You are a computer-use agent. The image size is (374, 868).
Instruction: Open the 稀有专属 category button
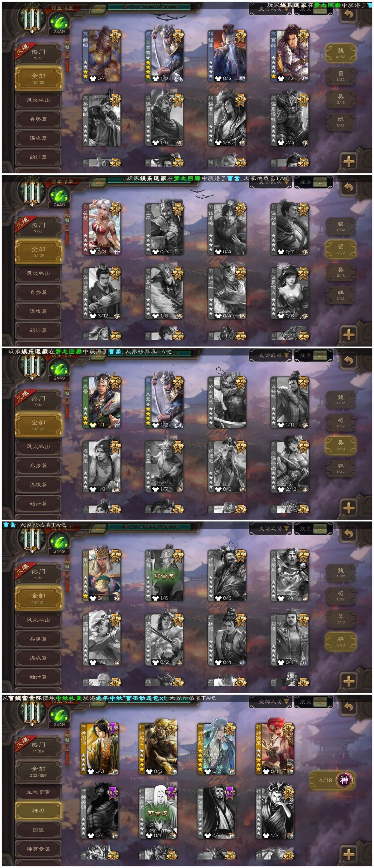38,849
